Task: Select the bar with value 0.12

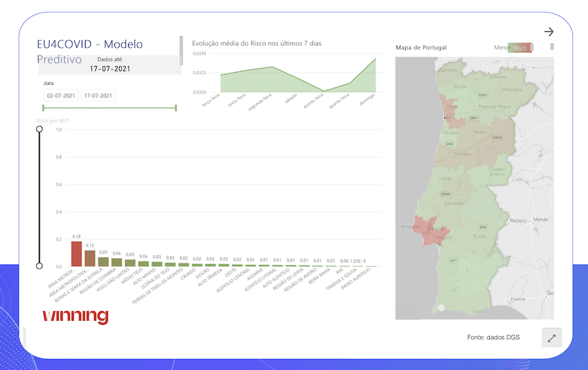Action: [x=90, y=258]
